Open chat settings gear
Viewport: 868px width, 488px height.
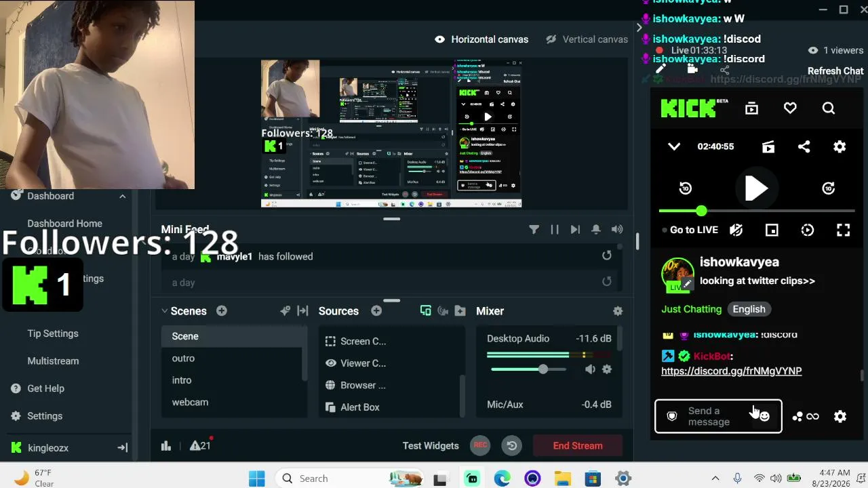point(840,416)
